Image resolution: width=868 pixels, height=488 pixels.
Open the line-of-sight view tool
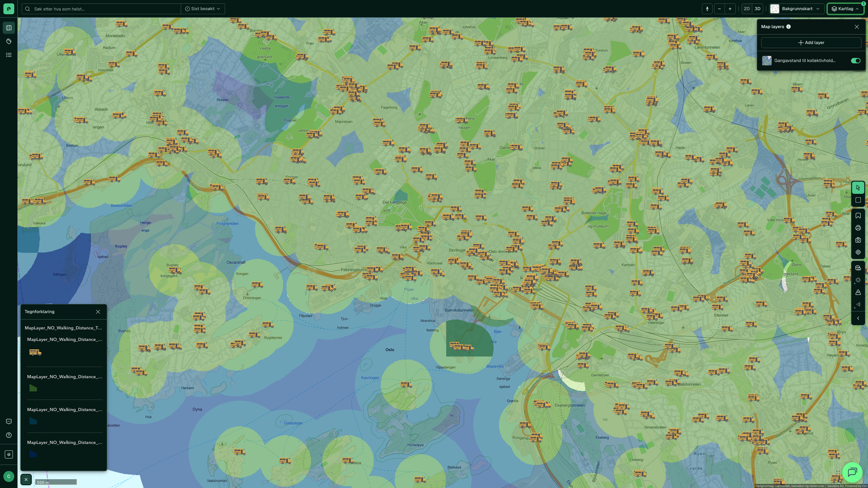[858, 305]
